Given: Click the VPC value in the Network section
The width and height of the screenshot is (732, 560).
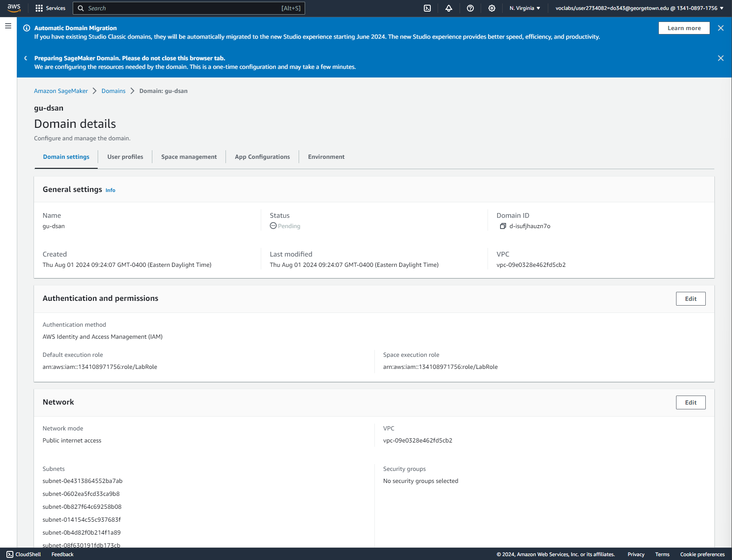Looking at the screenshot, I should point(417,440).
